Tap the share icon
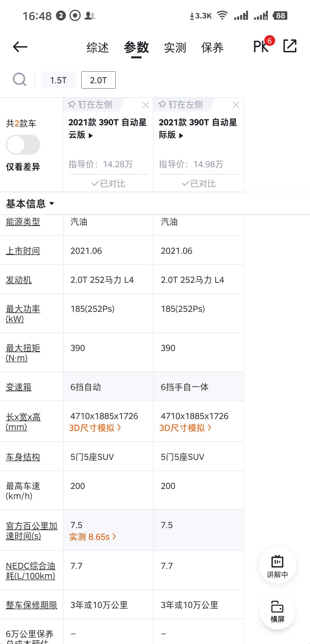 (290, 46)
